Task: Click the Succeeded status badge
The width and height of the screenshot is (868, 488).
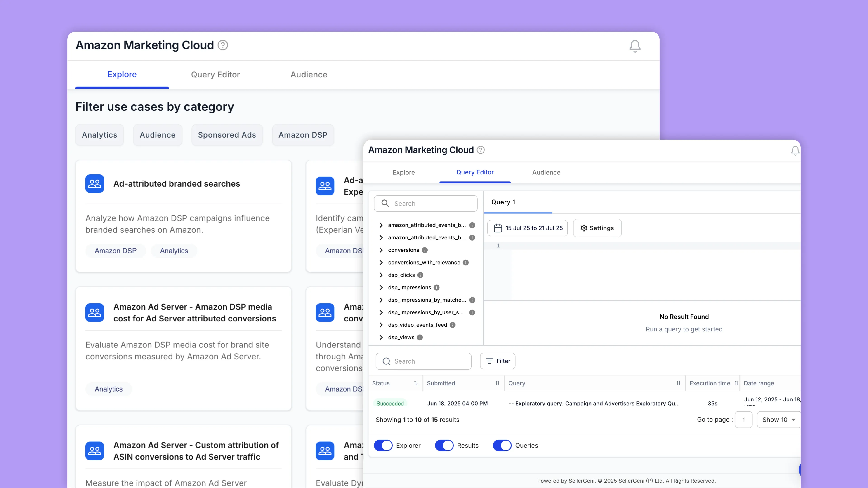Action: [390, 403]
